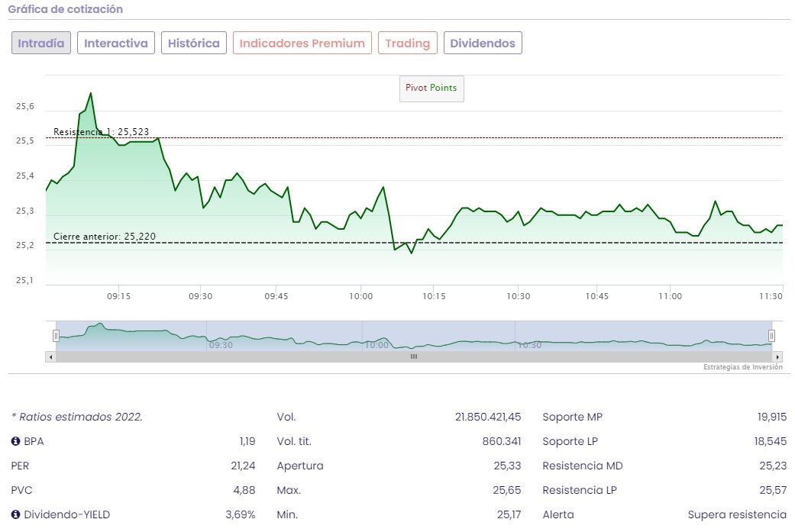
Task: Click the left scroll arrow of chart navigator
Action: [x=51, y=356]
